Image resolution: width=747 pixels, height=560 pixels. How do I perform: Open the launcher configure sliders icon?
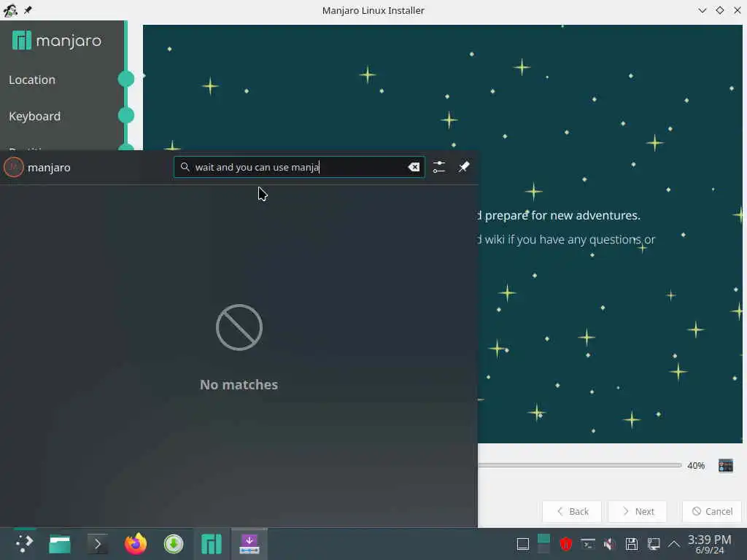tap(439, 167)
